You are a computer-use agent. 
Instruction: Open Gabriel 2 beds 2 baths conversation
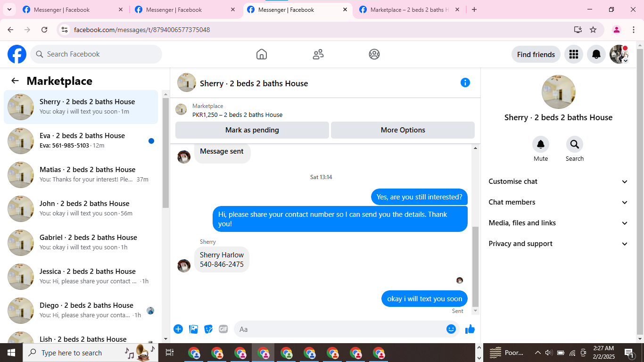[81, 243]
